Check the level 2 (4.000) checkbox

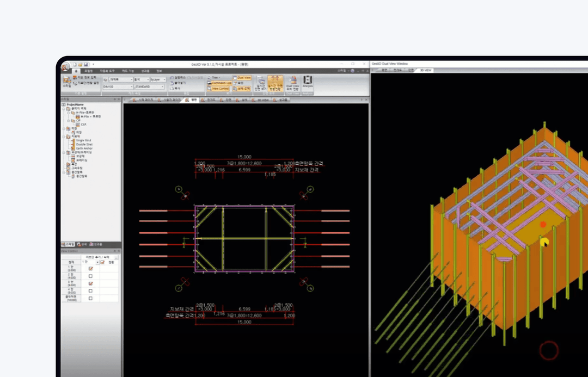tap(90, 276)
